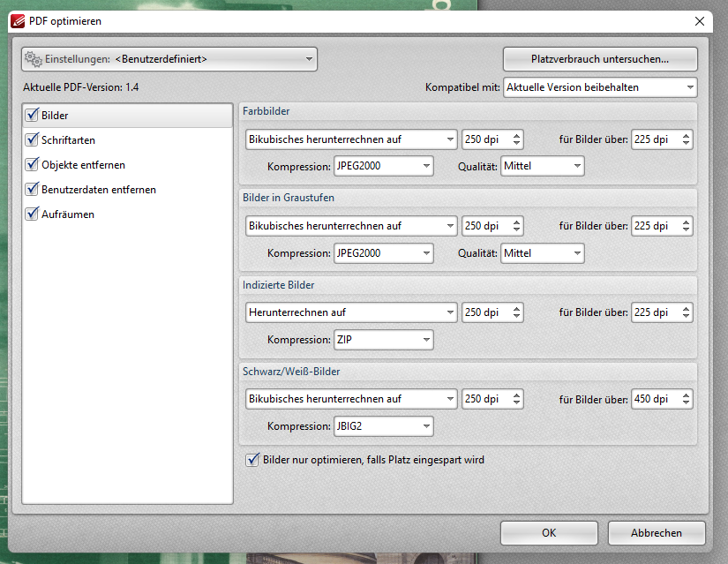
Task: Disable Bilder nur optimieren, falls Platz eingespart wird
Action: [x=252, y=460]
